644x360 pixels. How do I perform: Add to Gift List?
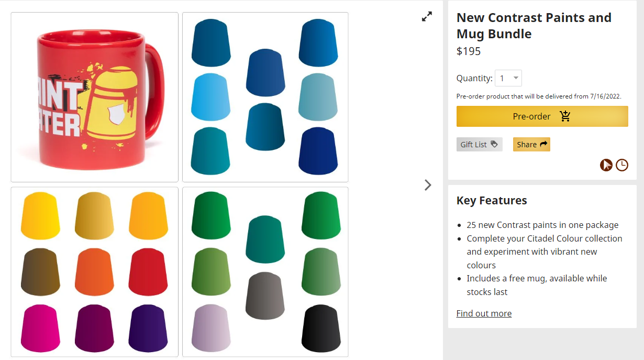click(479, 145)
